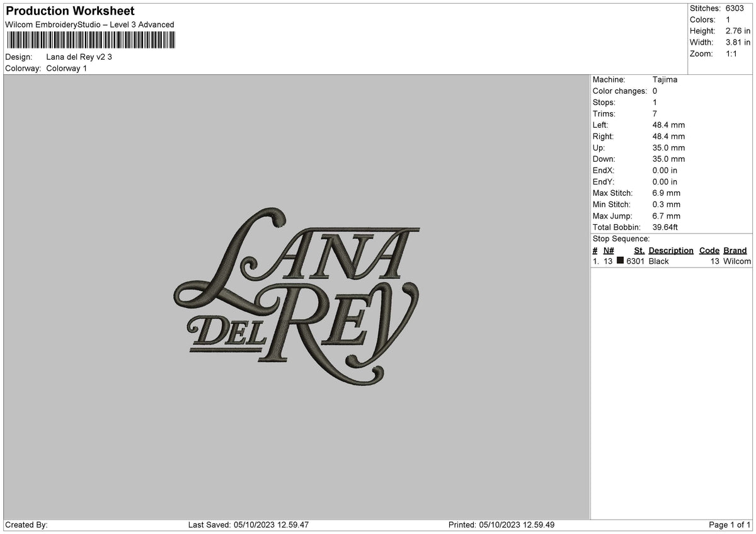Select the Height value '2.76 in'
This screenshot has height=534, width=756.
[738, 31]
